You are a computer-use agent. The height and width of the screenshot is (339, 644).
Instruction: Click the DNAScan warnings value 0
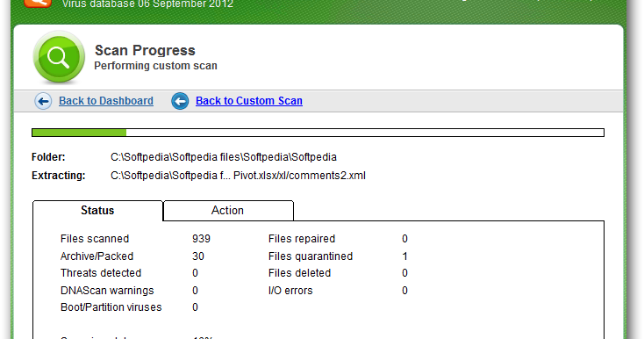(195, 291)
